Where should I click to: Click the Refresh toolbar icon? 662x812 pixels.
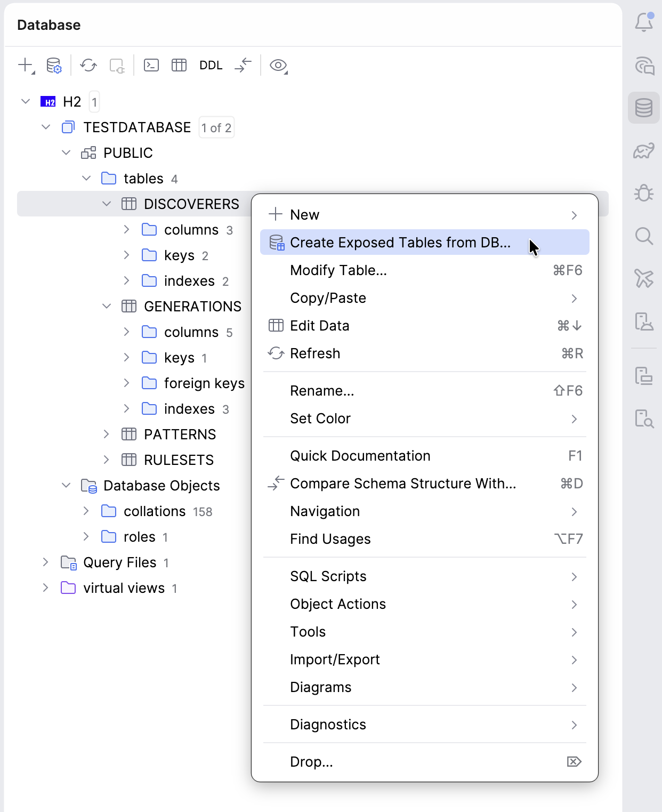[88, 65]
